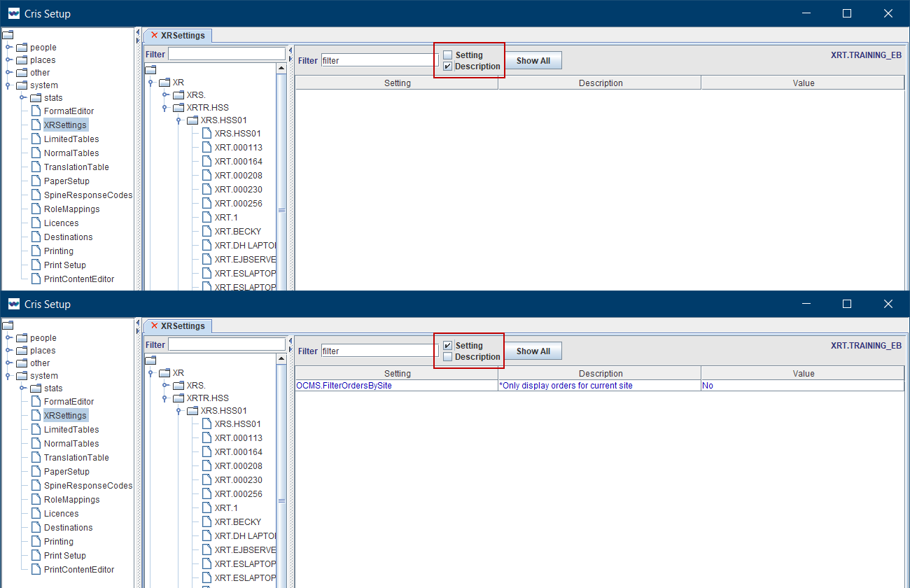This screenshot has height=588, width=910.
Task: Click the FormatEditor document icon in upper window
Action: pyautogui.click(x=36, y=111)
